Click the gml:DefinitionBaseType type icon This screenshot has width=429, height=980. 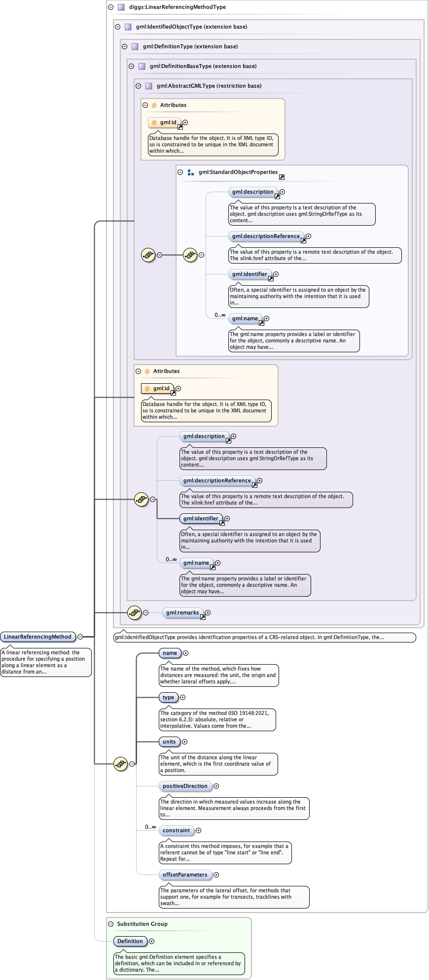pos(142,67)
